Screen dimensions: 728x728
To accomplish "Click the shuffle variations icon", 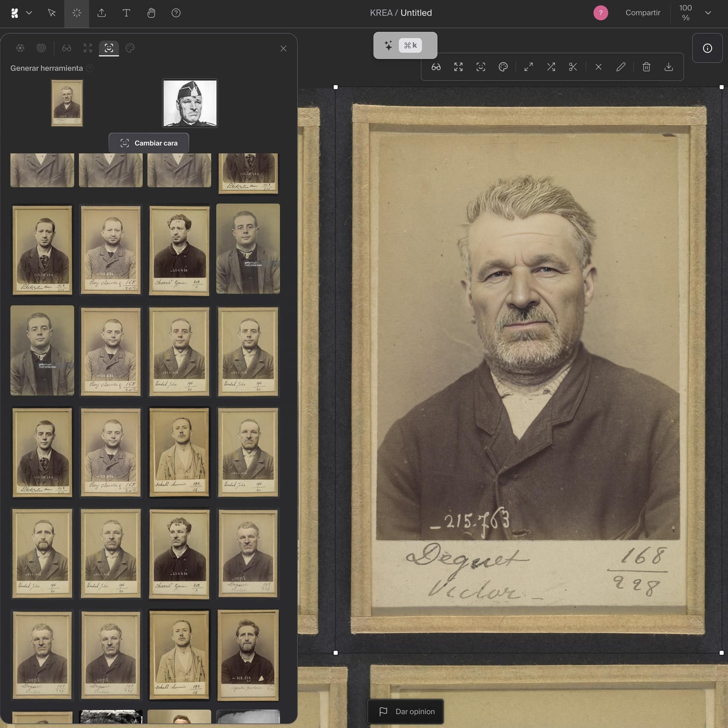I will 551,67.
